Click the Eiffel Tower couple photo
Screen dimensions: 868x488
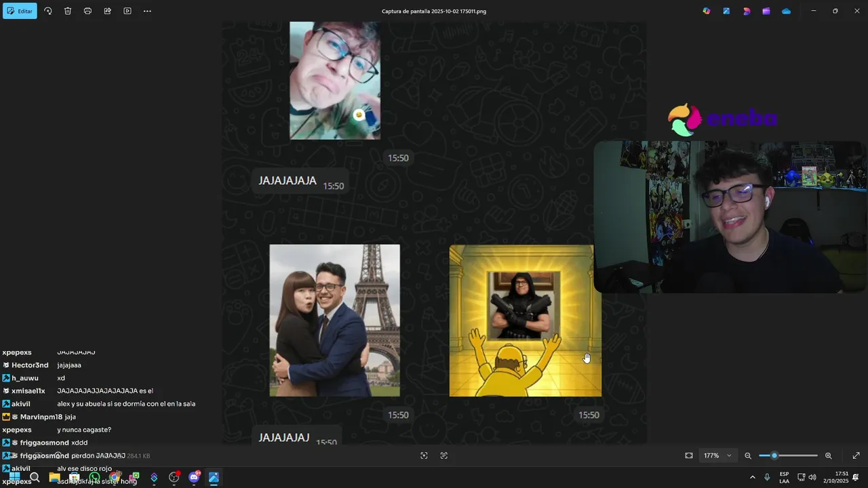(334, 321)
